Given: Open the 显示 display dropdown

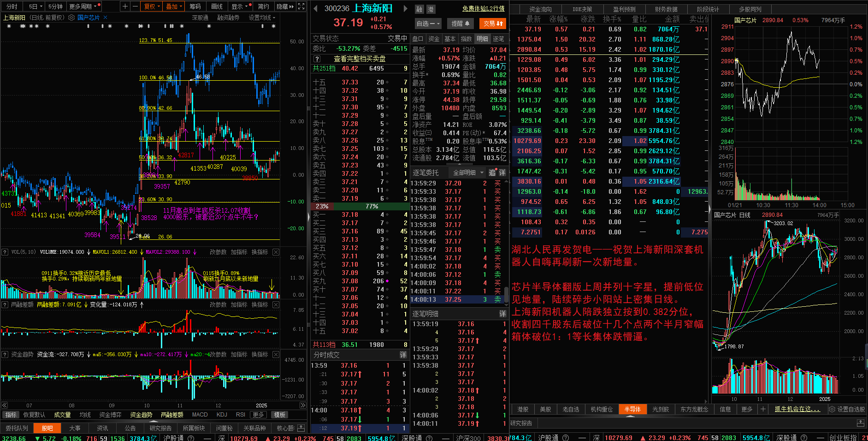Looking at the screenshot, I should (x=240, y=6).
